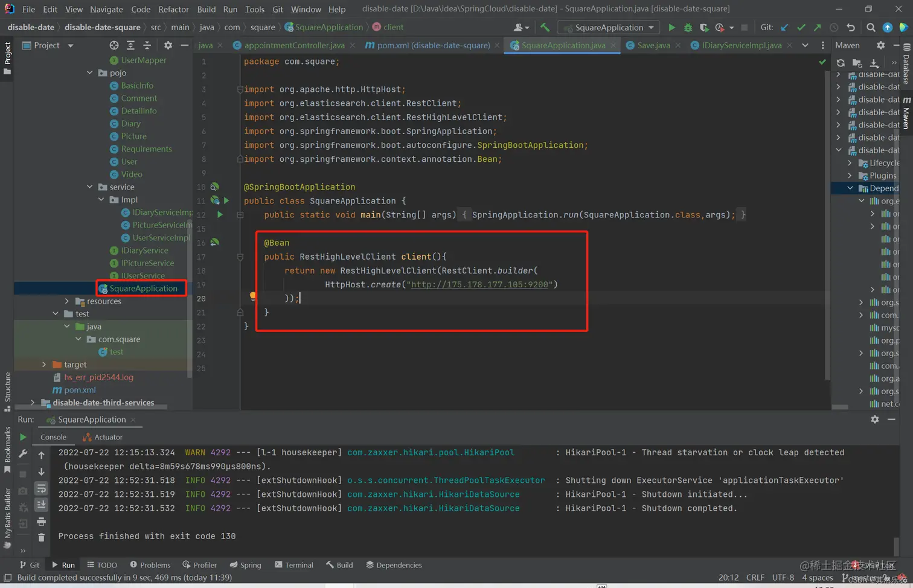The width and height of the screenshot is (913, 588).
Task: Open the Tools menu
Action: click(x=255, y=9)
